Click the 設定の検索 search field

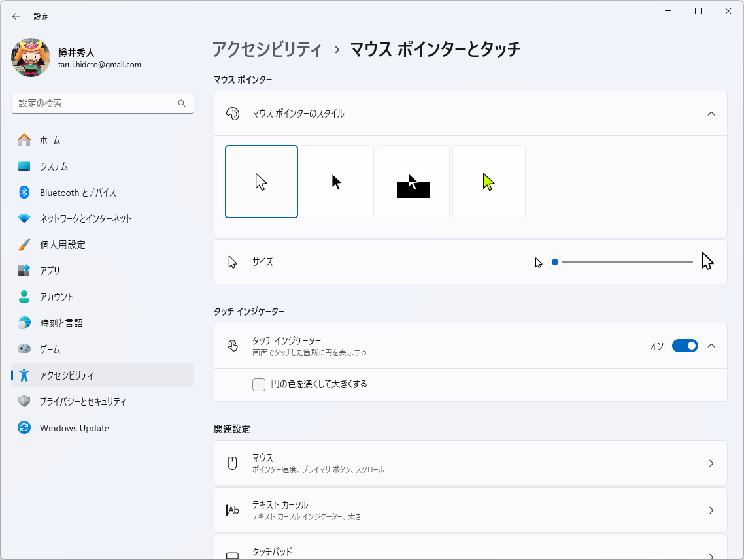103,103
